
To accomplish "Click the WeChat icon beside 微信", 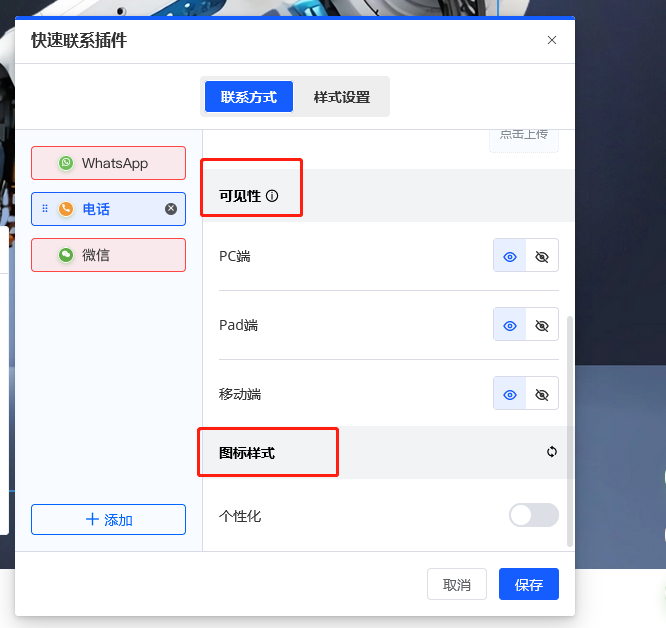I will tap(66, 255).
